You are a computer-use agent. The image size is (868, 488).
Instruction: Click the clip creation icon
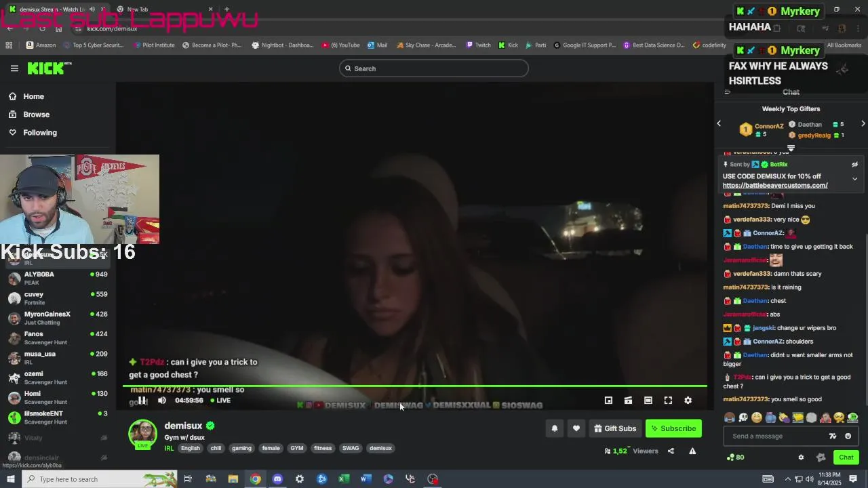click(x=628, y=401)
